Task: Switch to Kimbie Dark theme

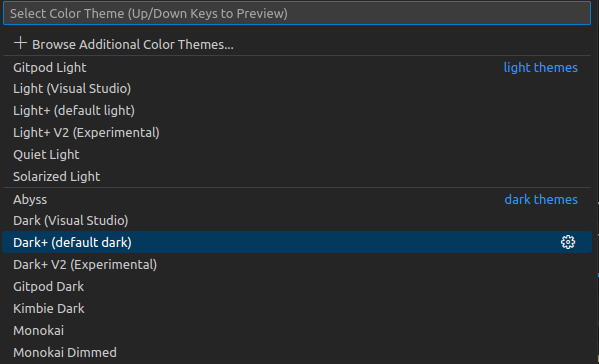Action: 297,309
